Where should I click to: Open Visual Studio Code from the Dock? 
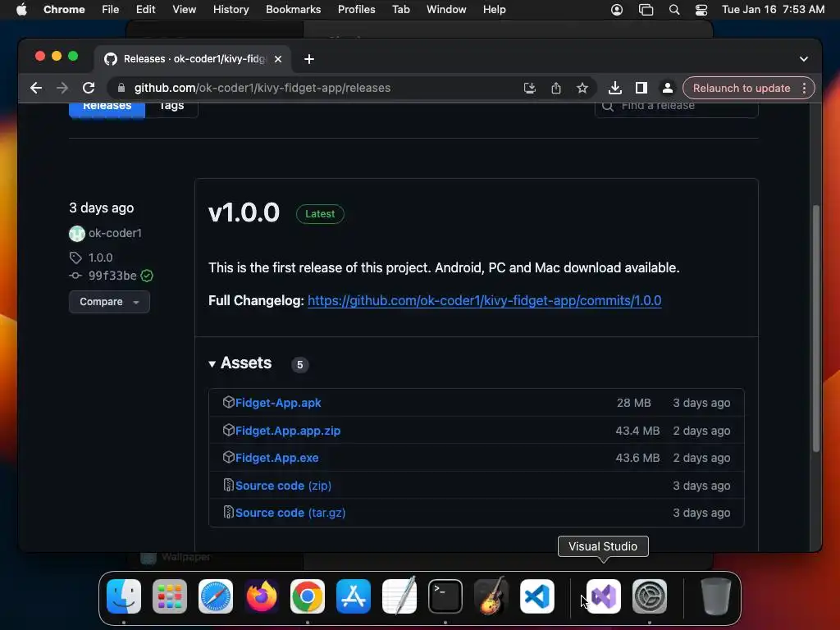pos(536,596)
